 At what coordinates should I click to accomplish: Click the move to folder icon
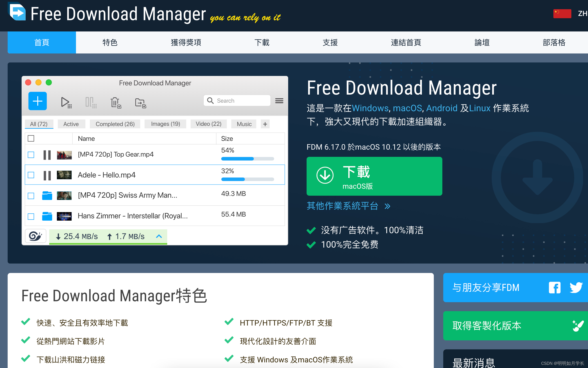[140, 103]
